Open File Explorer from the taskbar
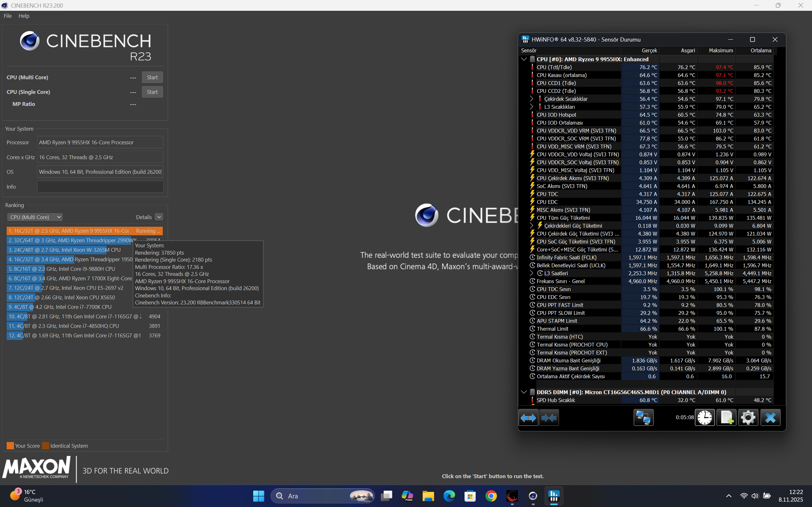The height and width of the screenshot is (507, 812). click(x=428, y=496)
